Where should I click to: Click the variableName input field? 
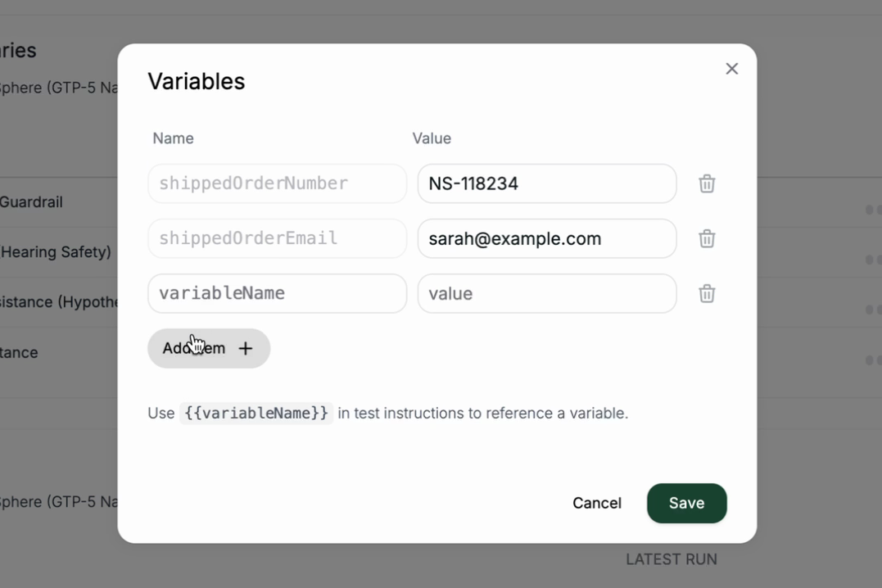277,293
